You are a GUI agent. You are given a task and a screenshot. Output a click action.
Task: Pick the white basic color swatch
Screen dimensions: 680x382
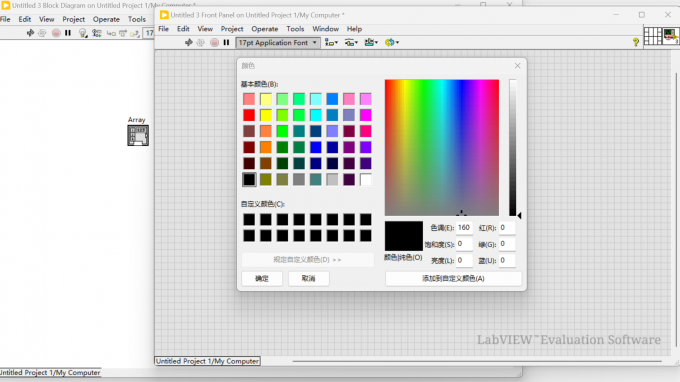tap(366, 180)
